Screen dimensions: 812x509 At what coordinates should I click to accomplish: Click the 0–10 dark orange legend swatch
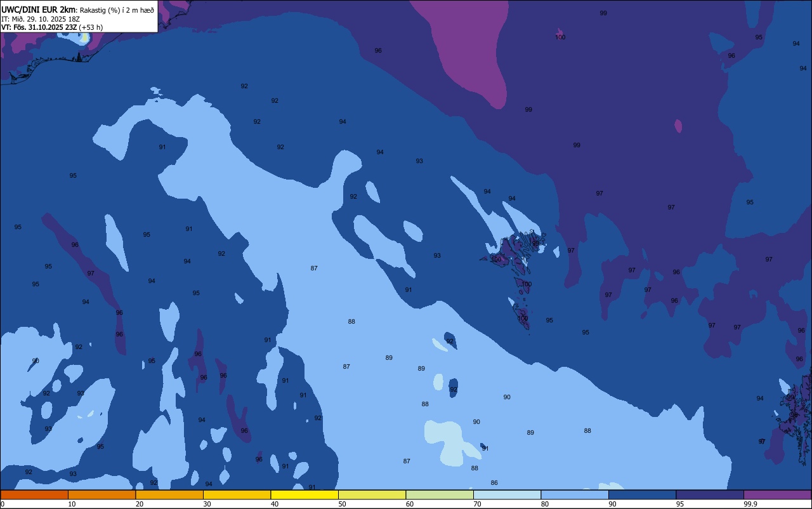point(34,494)
